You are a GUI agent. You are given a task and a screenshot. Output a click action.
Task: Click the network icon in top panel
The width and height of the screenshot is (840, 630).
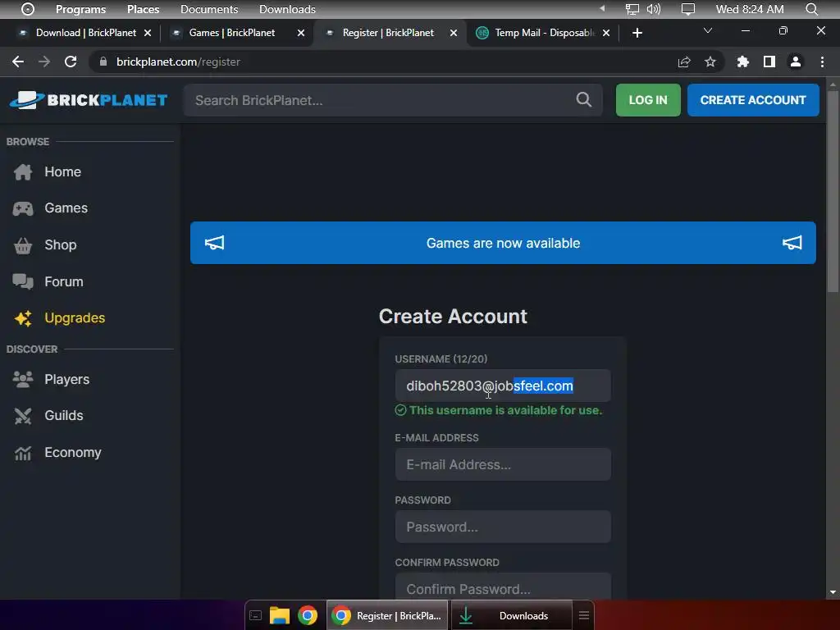click(632, 9)
